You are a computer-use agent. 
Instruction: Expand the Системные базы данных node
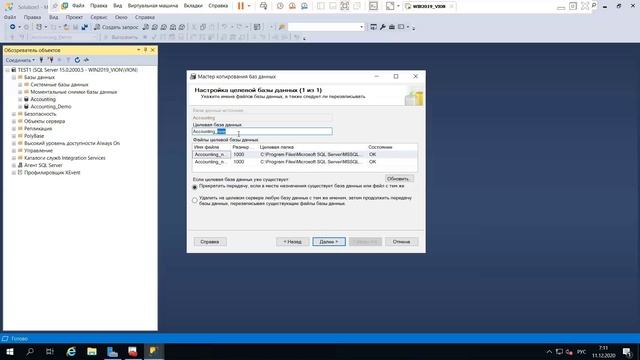(x=20, y=84)
